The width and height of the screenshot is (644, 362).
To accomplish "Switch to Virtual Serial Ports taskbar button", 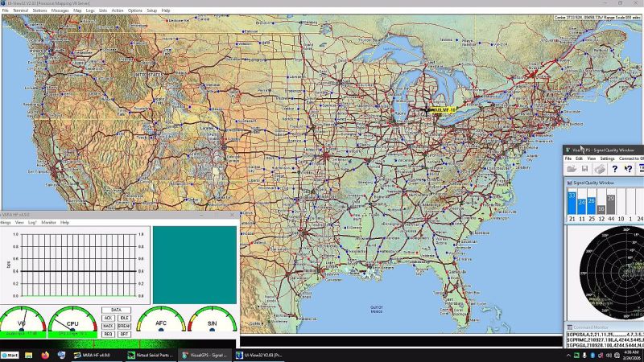I will point(148,355).
